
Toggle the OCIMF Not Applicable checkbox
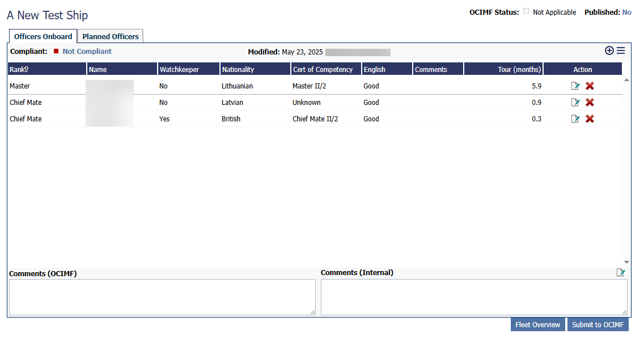526,11
